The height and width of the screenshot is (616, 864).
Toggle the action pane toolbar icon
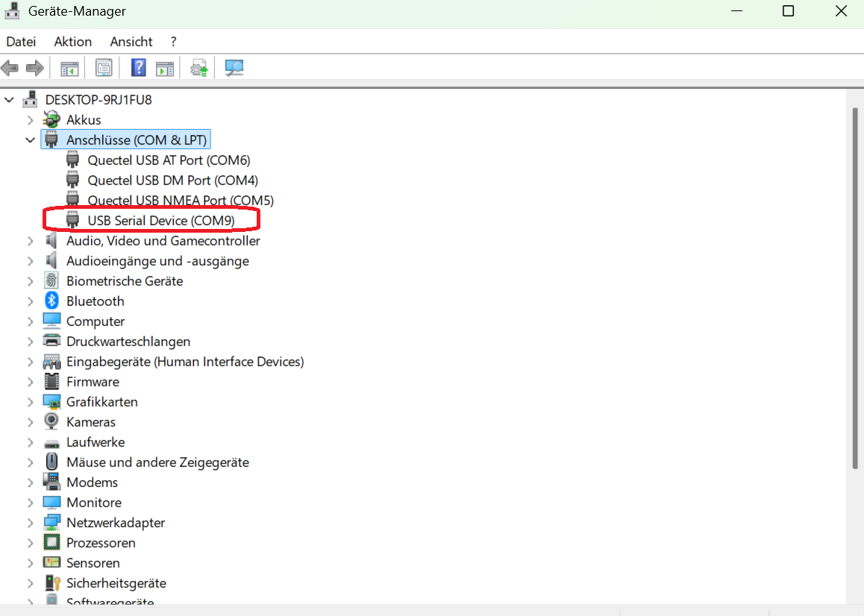point(164,69)
